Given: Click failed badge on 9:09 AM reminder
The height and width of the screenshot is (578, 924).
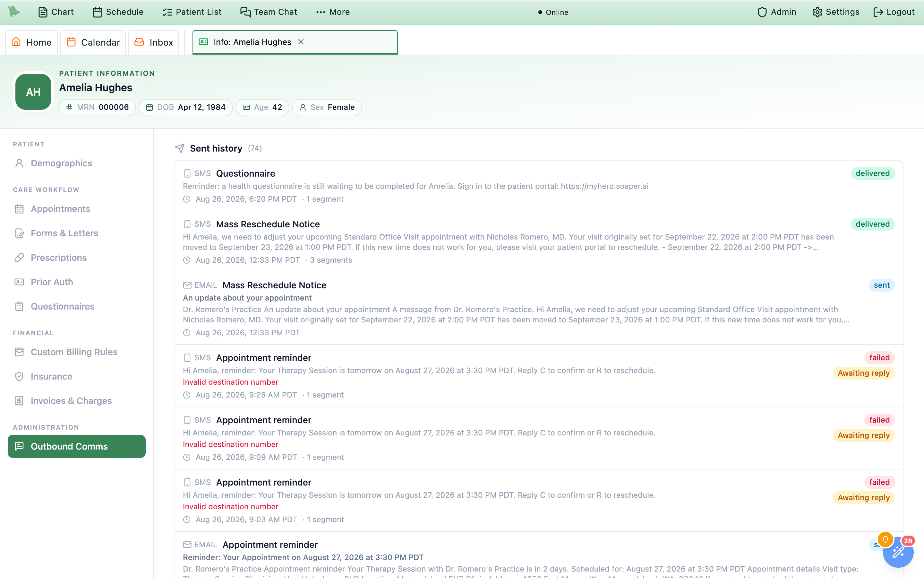Looking at the screenshot, I should tap(879, 420).
